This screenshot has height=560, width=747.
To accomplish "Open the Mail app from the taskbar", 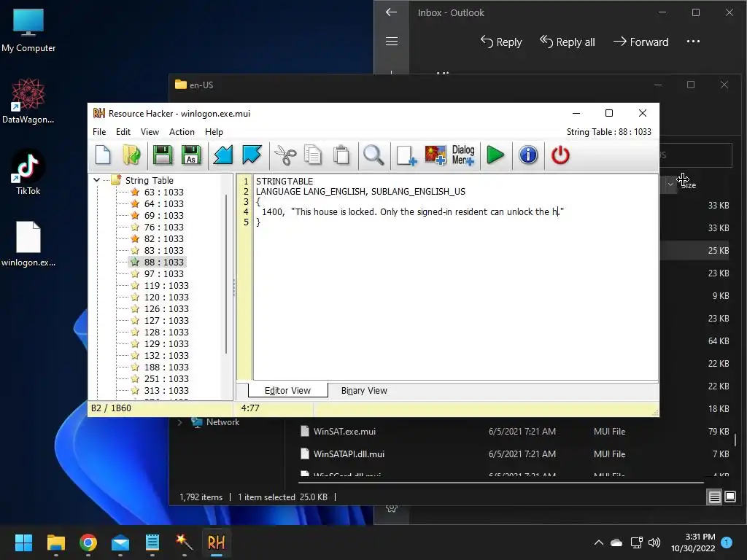I will 120,542.
